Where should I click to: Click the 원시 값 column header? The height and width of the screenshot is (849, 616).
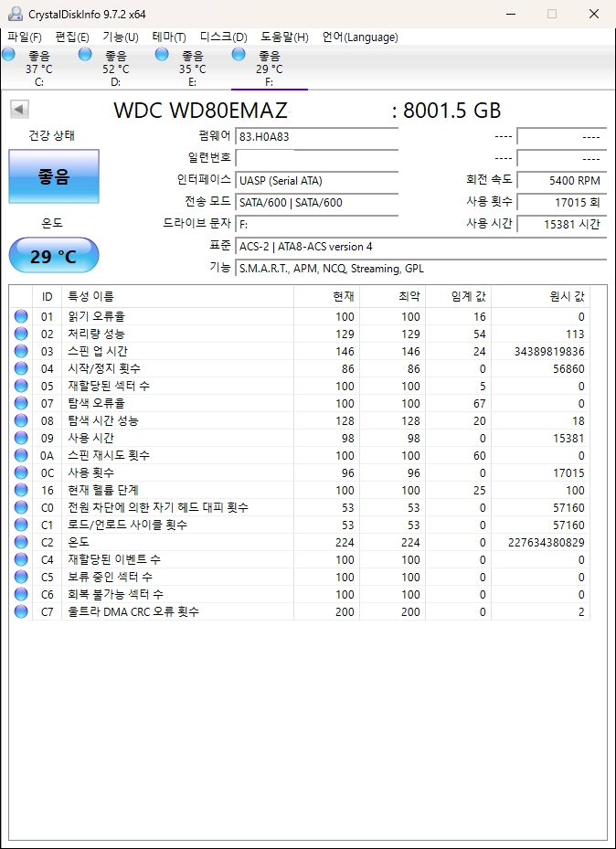(541, 297)
